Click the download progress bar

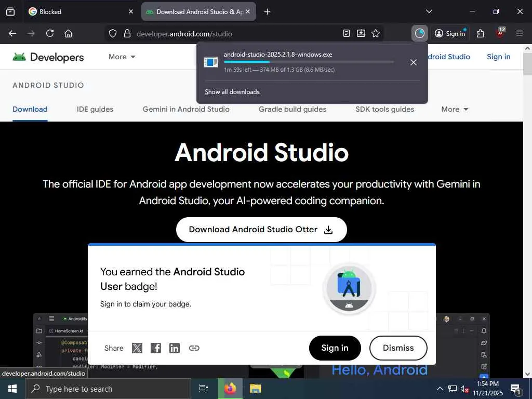coord(309,62)
